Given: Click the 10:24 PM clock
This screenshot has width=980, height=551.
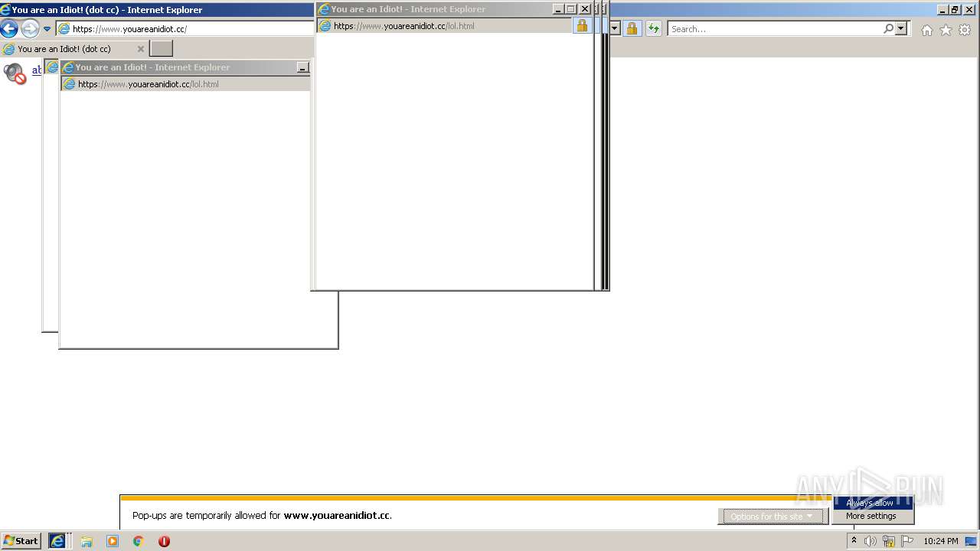Looking at the screenshot, I should (x=940, y=541).
